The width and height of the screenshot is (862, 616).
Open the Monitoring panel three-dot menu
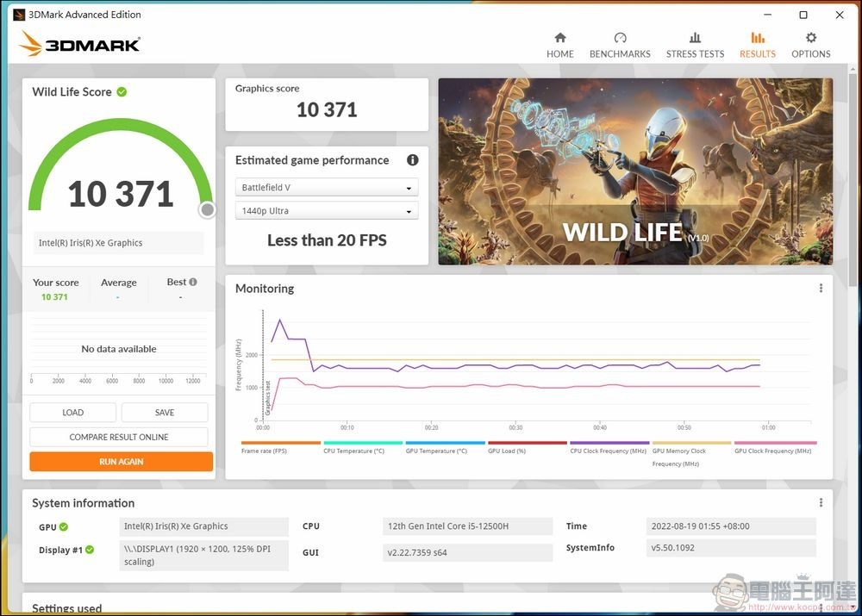pyautogui.click(x=821, y=289)
